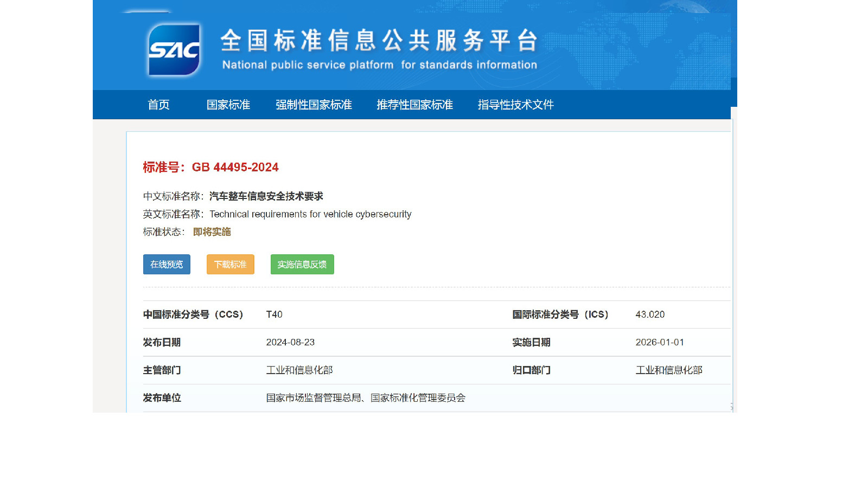Open the 首页 menu item
The image size is (868, 488).
click(x=158, y=105)
